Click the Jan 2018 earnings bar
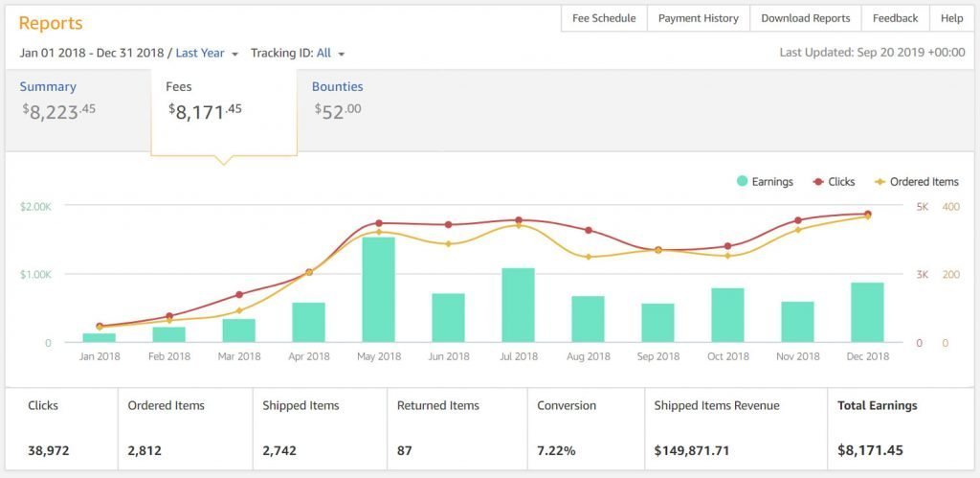The width and height of the screenshot is (980, 478). (x=99, y=337)
